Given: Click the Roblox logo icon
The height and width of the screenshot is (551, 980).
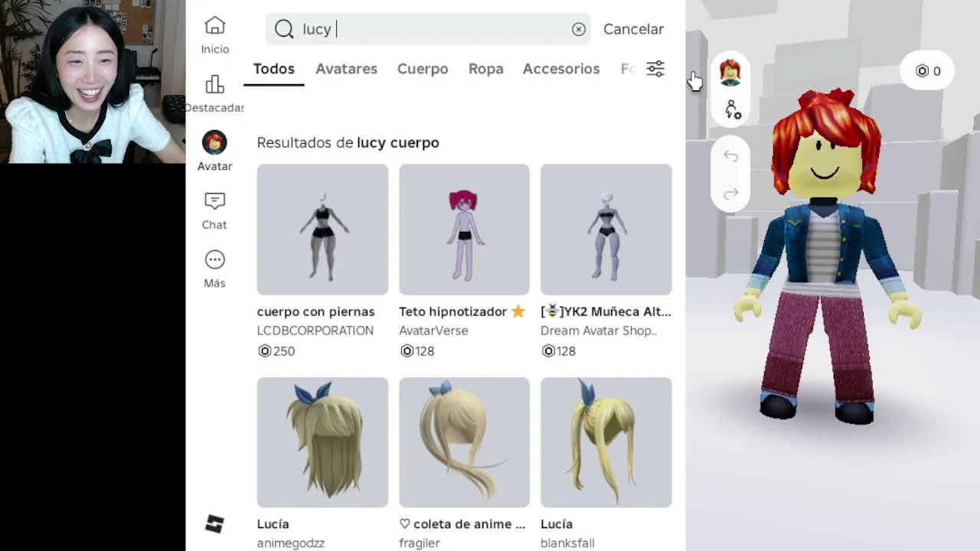Looking at the screenshot, I should click(x=214, y=524).
